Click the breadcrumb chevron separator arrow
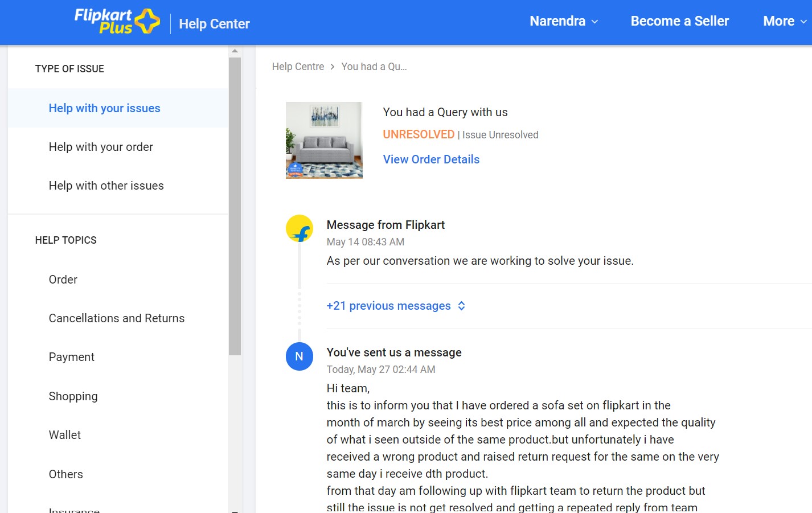The width and height of the screenshot is (812, 513). (333, 67)
